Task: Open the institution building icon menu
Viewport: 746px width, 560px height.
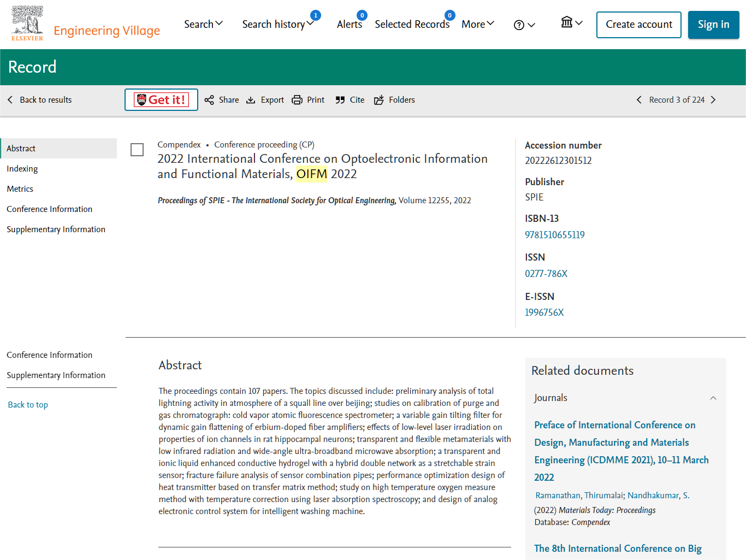Action: [x=572, y=22]
